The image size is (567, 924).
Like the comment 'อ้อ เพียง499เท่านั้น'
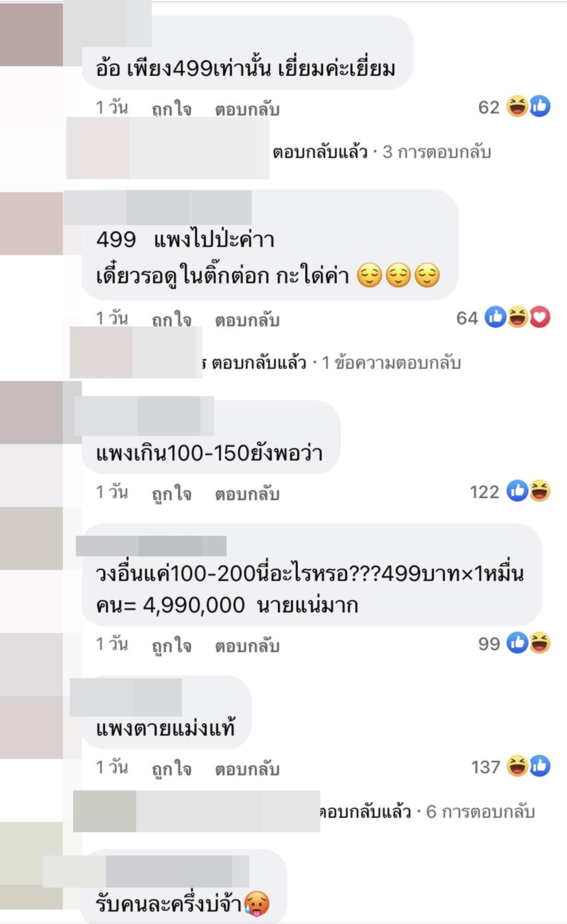click(x=171, y=109)
